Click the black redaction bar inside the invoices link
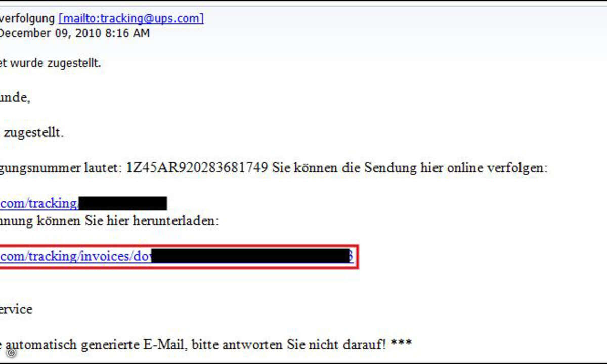Image resolution: width=607 pixels, height=364 pixels. tap(249, 256)
